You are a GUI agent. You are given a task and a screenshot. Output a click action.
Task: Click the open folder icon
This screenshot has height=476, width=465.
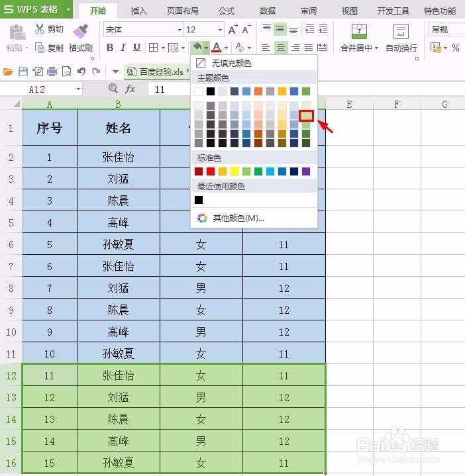(x=8, y=71)
